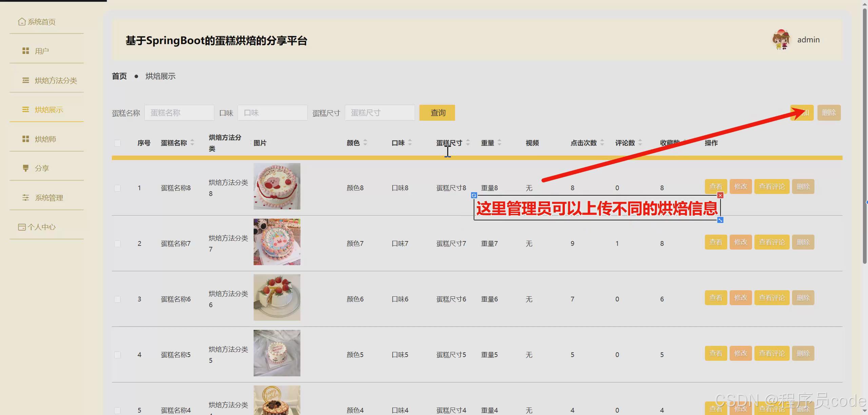Sort by 蛋糕名称 column arrows
The height and width of the screenshot is (415, 868).
(x=192, y=142)
